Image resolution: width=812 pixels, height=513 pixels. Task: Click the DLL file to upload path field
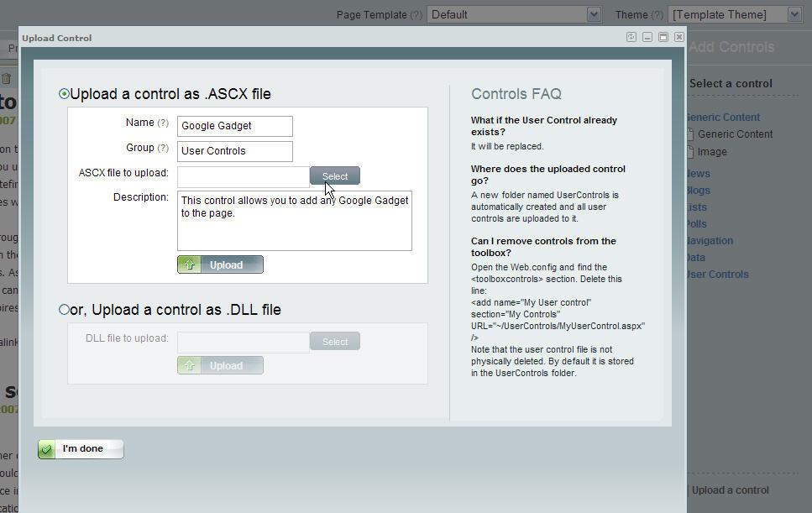tap(244, 343)
